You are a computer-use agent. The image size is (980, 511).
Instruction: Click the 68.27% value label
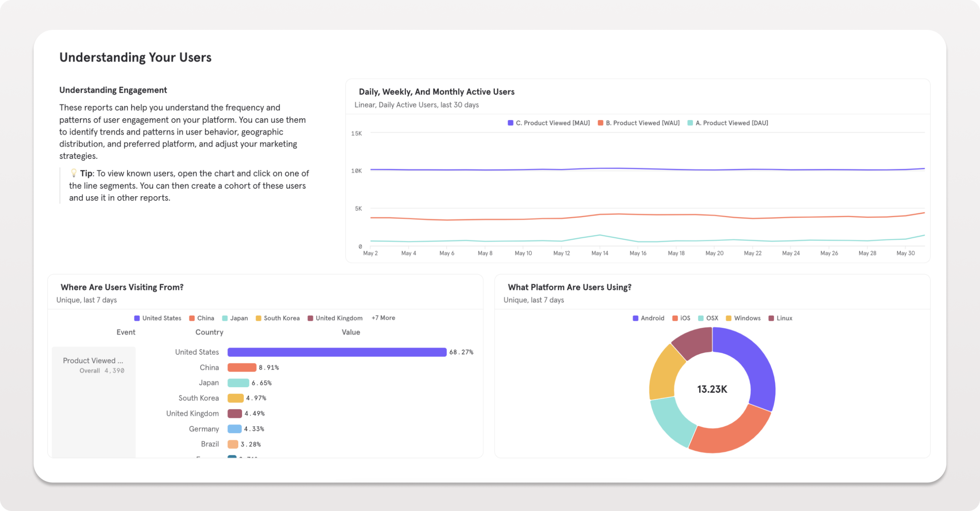pos(461,352)
